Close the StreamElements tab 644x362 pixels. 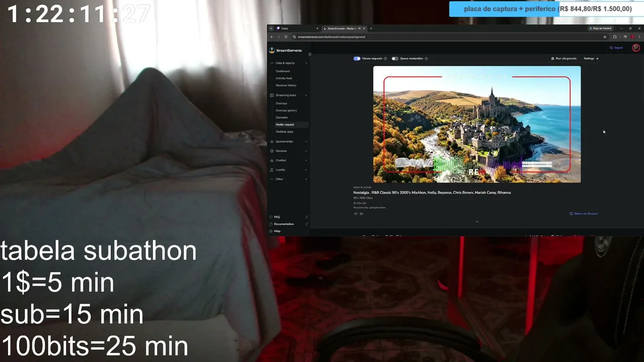pyautogui.click(x=364, y=28)
